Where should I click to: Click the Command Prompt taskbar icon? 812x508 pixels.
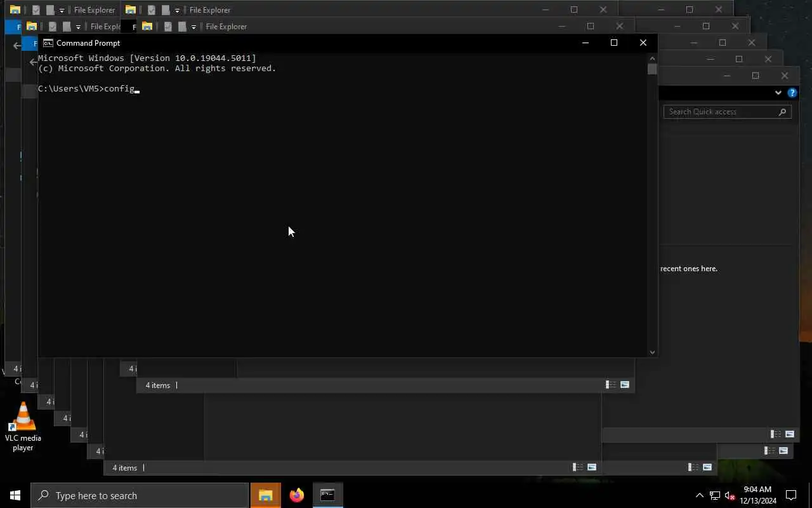tap(327, 495)
